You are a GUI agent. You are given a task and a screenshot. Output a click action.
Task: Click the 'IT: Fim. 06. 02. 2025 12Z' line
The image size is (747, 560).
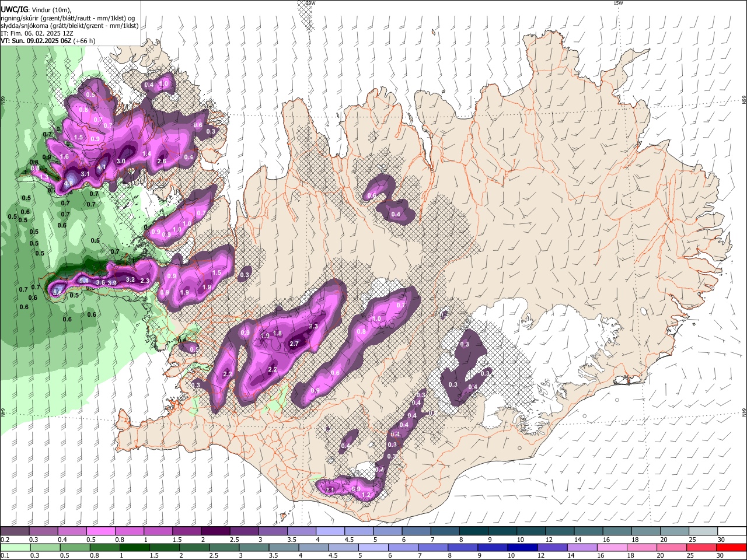(37, 33)
